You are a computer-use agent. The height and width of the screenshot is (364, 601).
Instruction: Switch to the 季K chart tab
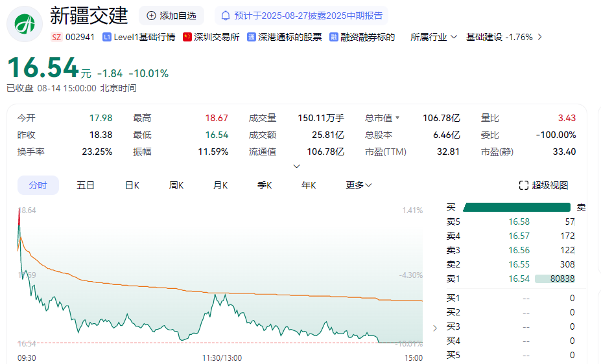point(265,185)
